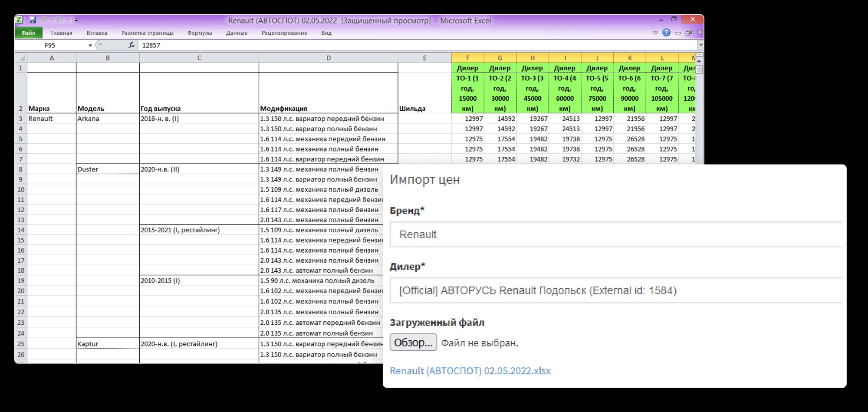Close the workbook with inner X icon
868x412 pixels.
(700, 33)
